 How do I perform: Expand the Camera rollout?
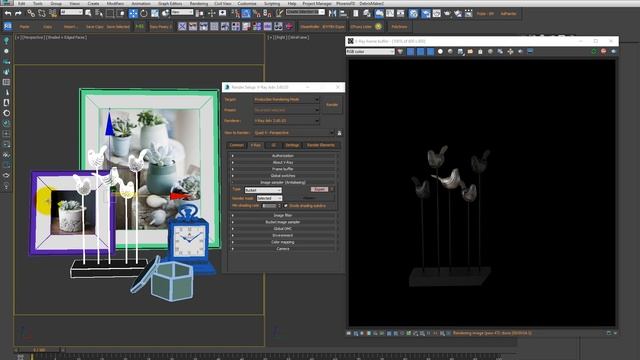[x=282, y=249]
